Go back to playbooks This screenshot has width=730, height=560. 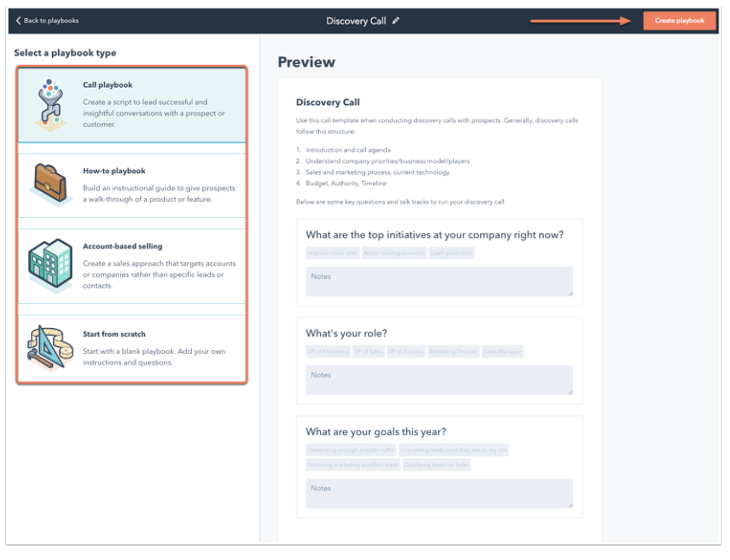(51, 21)
